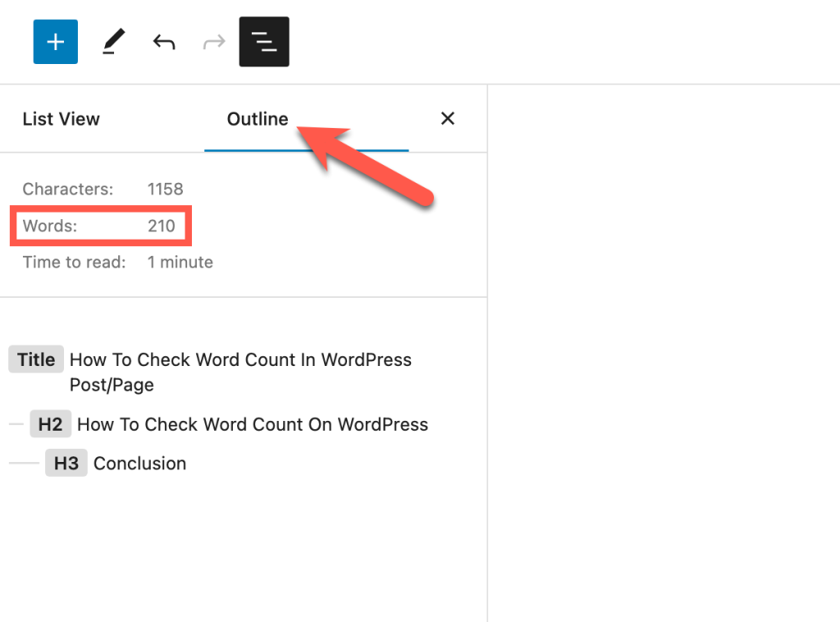This screenshot has height=622, width=840.
Task: Navigate to the Conclusion heading
Action: pyautogui.click(x=139, y=464)
